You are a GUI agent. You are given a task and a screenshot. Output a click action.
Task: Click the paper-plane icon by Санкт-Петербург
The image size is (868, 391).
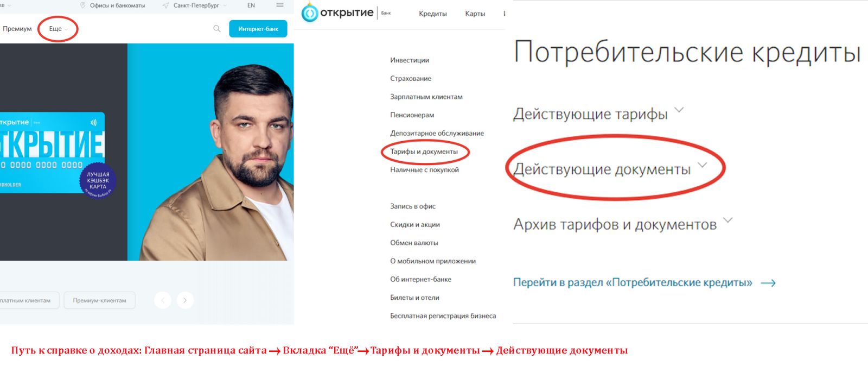166,5
